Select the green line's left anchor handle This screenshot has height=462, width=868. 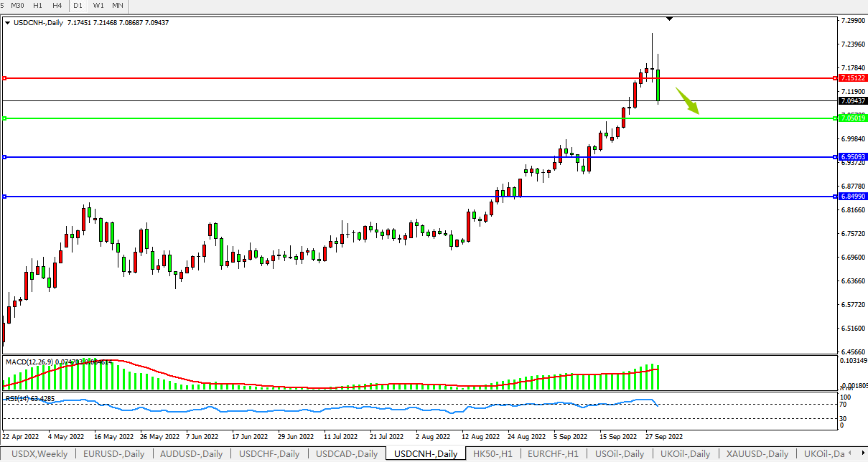4,118
